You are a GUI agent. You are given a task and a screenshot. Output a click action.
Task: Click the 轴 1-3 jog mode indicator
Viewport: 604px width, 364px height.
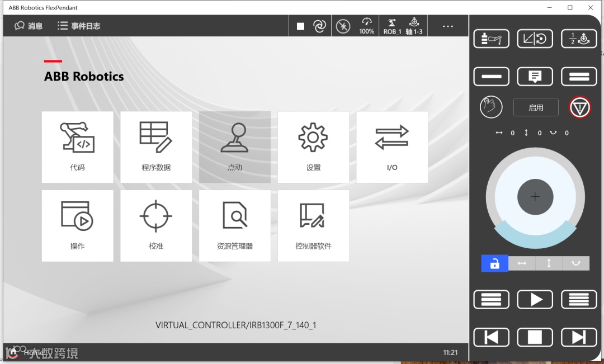tap(414, 26)
